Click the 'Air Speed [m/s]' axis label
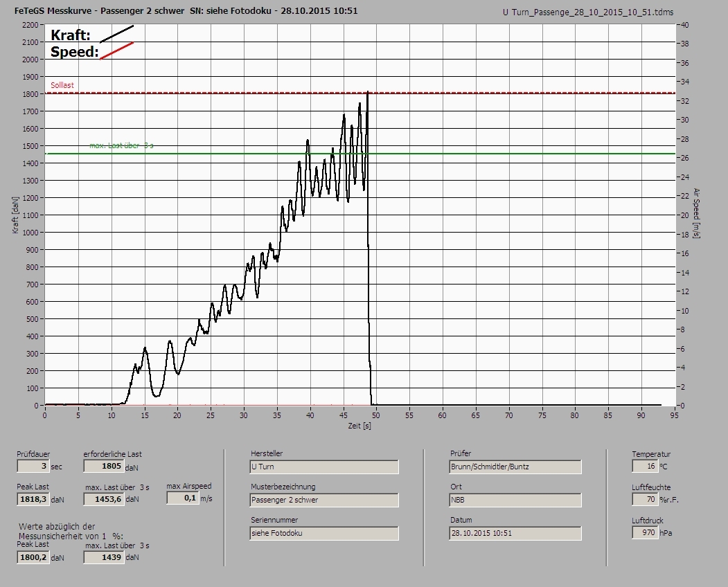This screenshot has width=728, height=587. pos(696,213)
